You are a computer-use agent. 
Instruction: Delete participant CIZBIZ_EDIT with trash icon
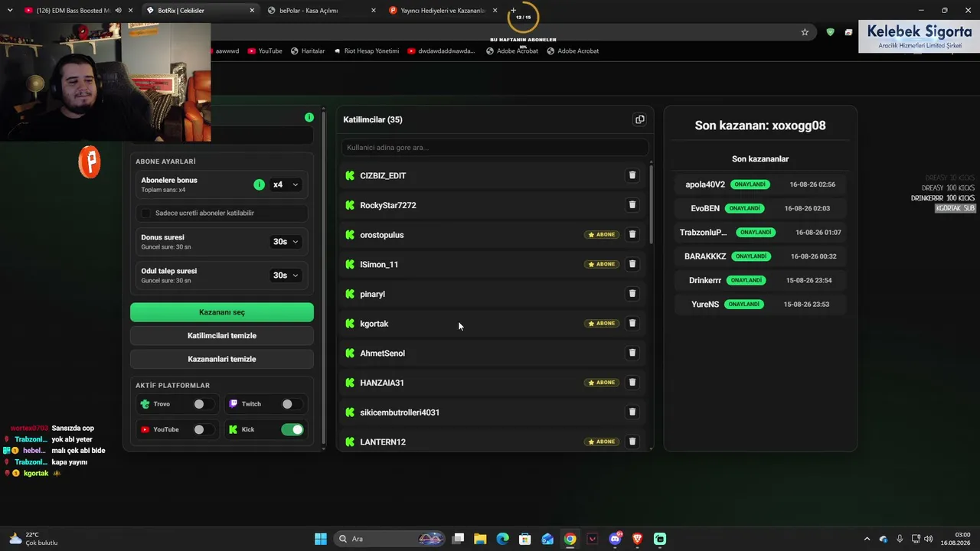(x=632, y=175)
